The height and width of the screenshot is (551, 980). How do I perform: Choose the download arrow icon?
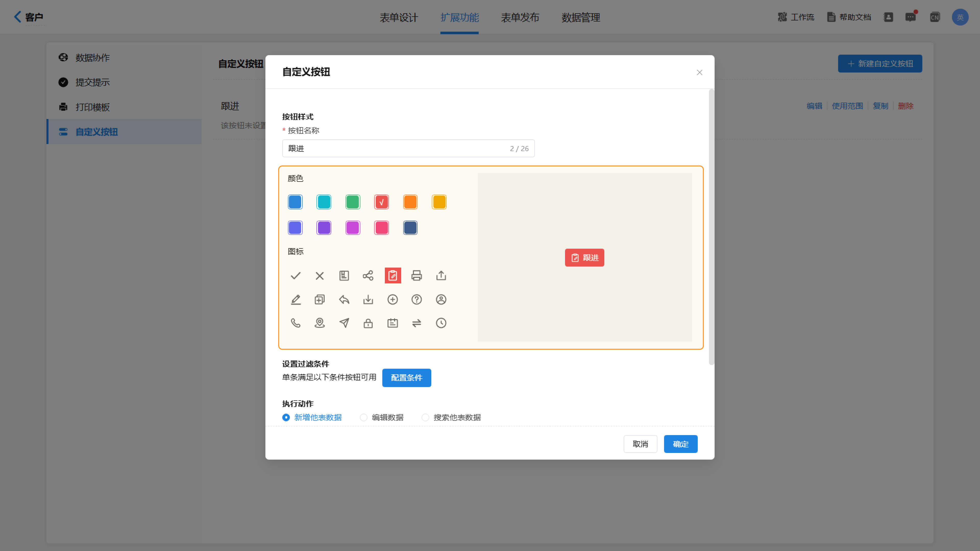point(368,300)
